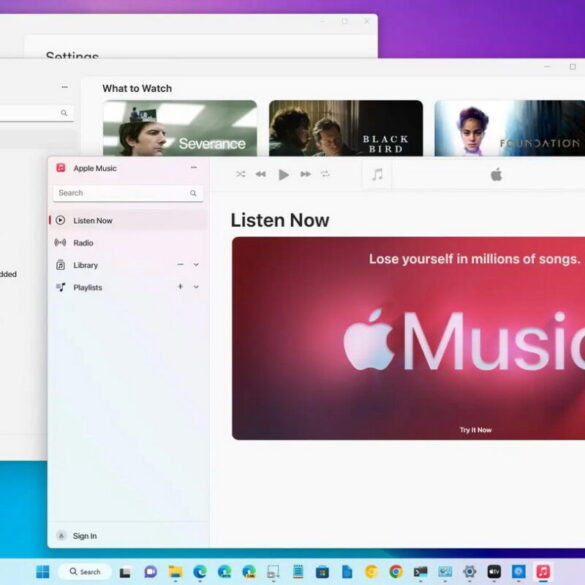Click the Apple logo in now-playing bar
The image size is (585, 585).
pos(496,175)
